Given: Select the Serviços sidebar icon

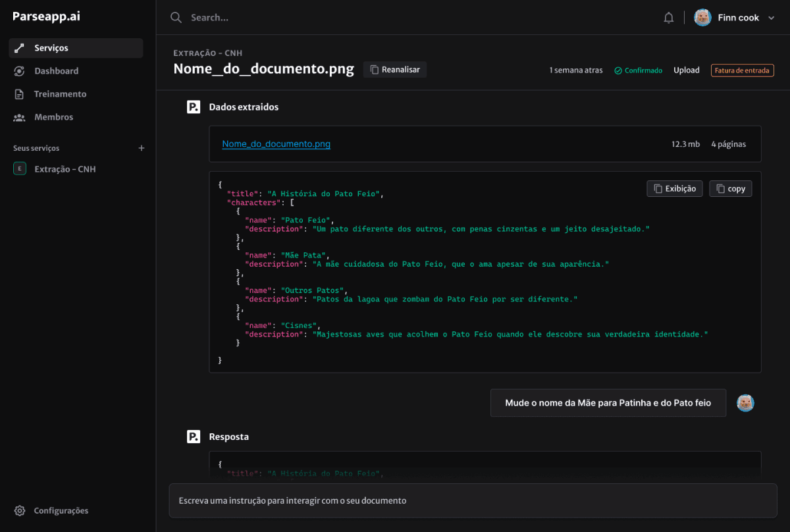Looking at the screenshot, I should pyautogui.click(x=20, y=47).
